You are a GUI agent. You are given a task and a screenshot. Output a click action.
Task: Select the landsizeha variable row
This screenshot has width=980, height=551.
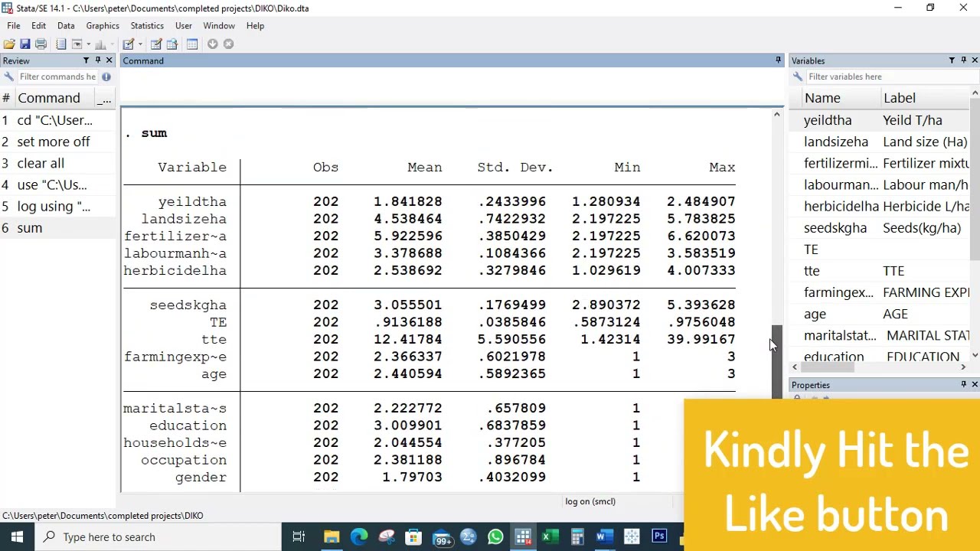point(879,142)
